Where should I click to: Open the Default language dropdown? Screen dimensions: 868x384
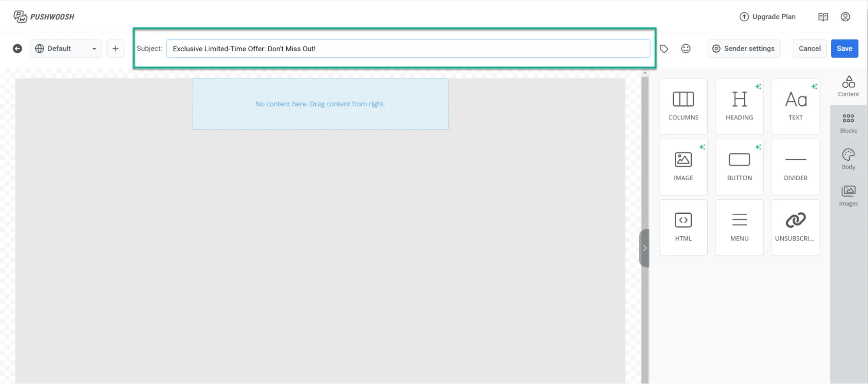click(66, 49)
